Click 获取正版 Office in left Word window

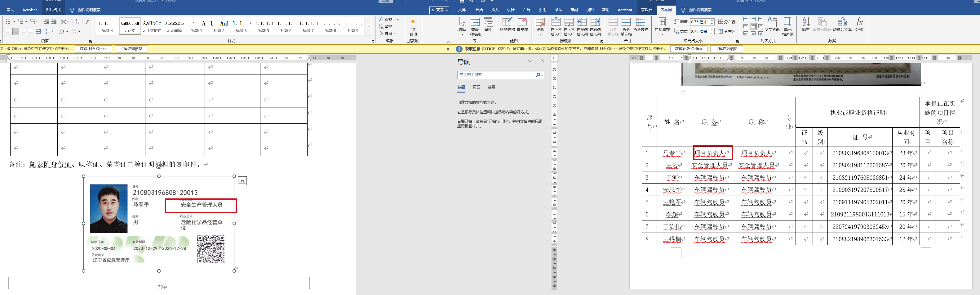[93, 49]
